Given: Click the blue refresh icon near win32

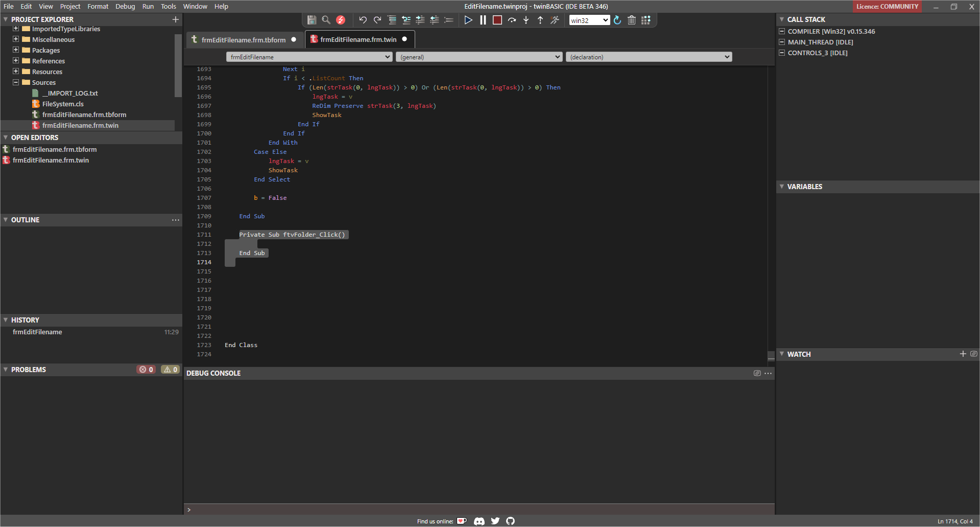Looking at the screenshot, I should click(617, 20).
